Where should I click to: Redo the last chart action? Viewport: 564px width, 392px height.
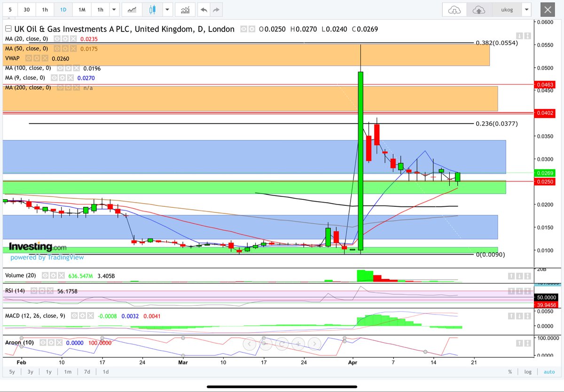[216, 9]
